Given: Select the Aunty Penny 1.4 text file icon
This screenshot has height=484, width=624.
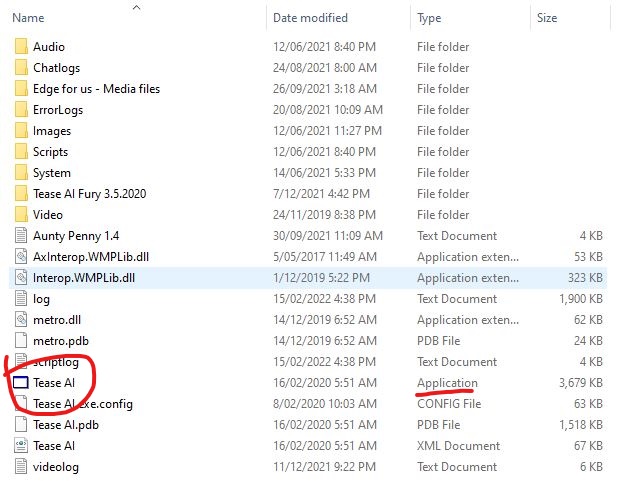Looking at the screenshot, I should (x=21, y=236).
